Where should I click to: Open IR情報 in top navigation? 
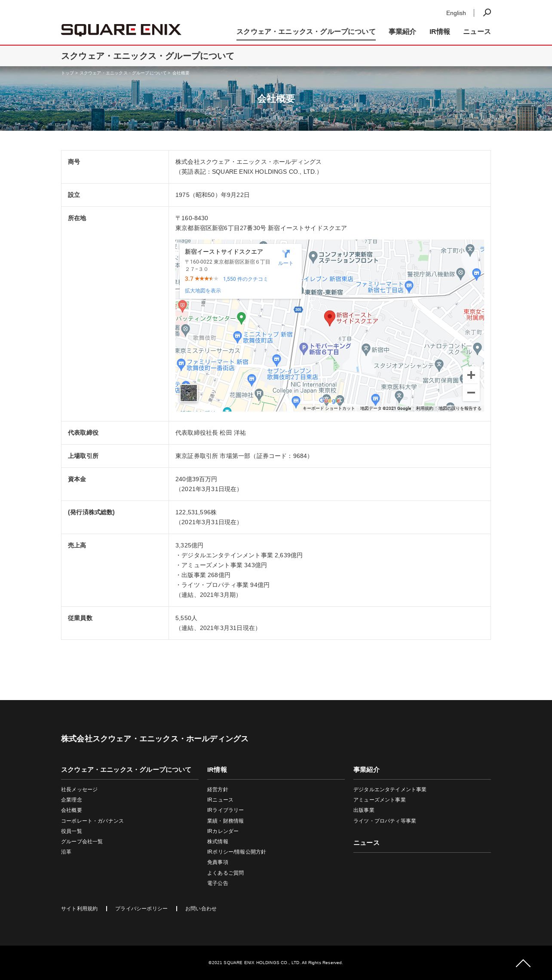[440, 31]
